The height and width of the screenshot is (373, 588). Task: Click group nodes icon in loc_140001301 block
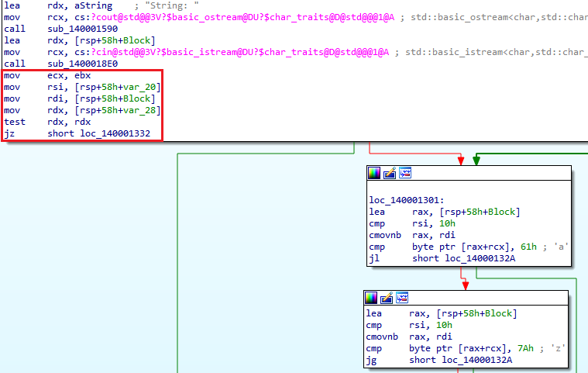tap(405, 172)
